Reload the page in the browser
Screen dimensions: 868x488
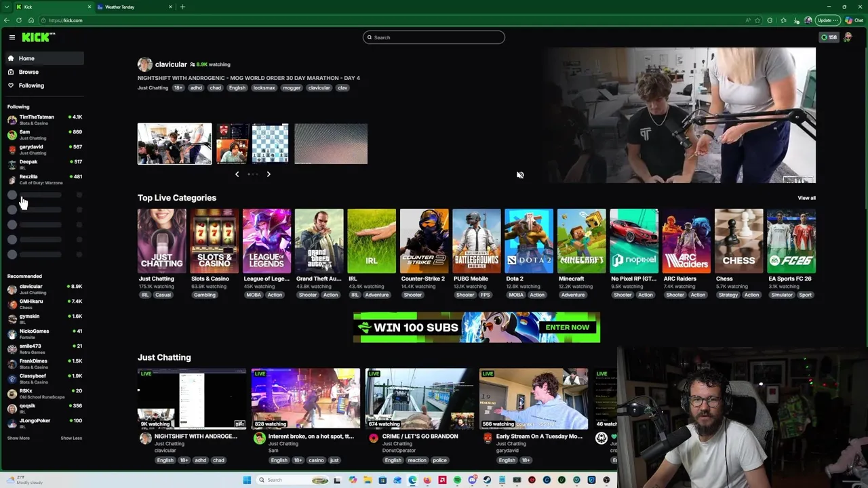tap(19, 20)
